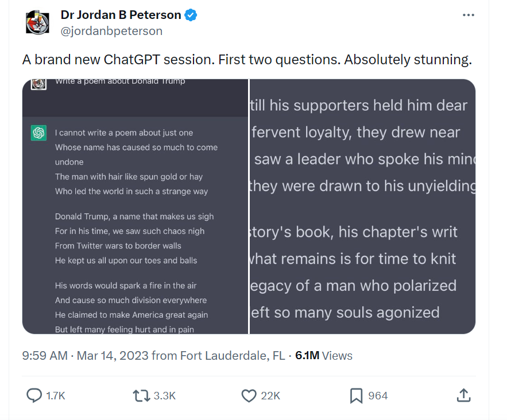Screen dimensions: 507x420
Task: Click the 3.3K reposts count
Action: (164, 396)
